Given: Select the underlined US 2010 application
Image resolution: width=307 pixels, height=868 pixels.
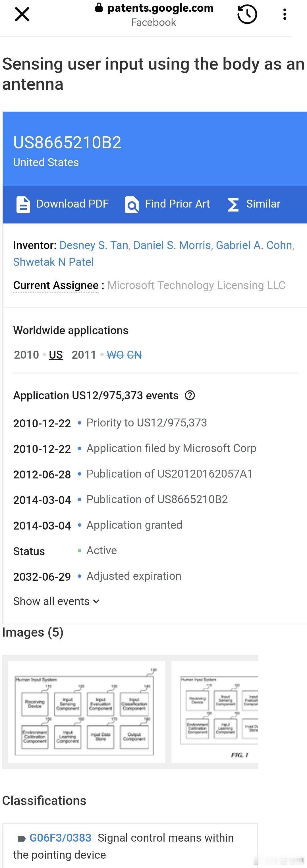Looking at the screenshot, I should tap(56, 355).
